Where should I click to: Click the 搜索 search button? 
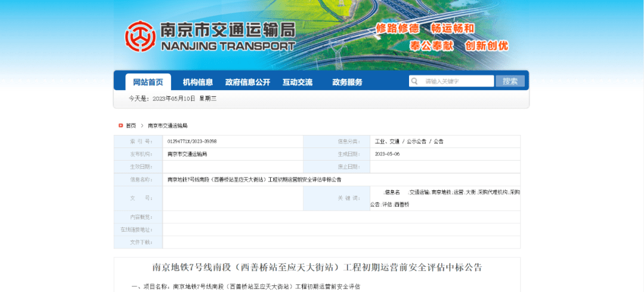tap(510, 81)
